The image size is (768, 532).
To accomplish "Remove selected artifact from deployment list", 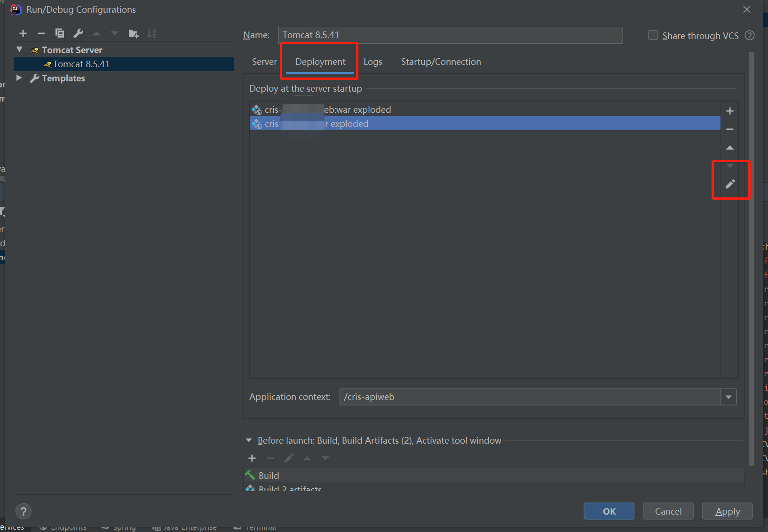I will pos(730,129).
